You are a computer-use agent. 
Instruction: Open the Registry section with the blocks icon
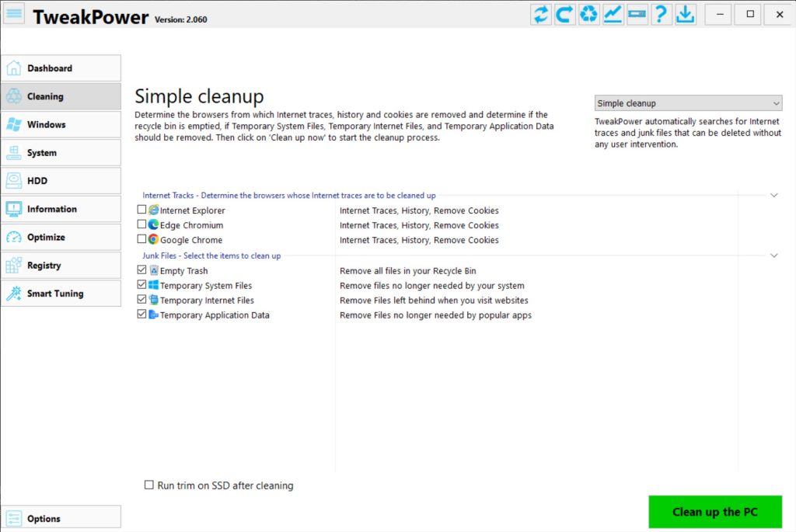point(61,266)
